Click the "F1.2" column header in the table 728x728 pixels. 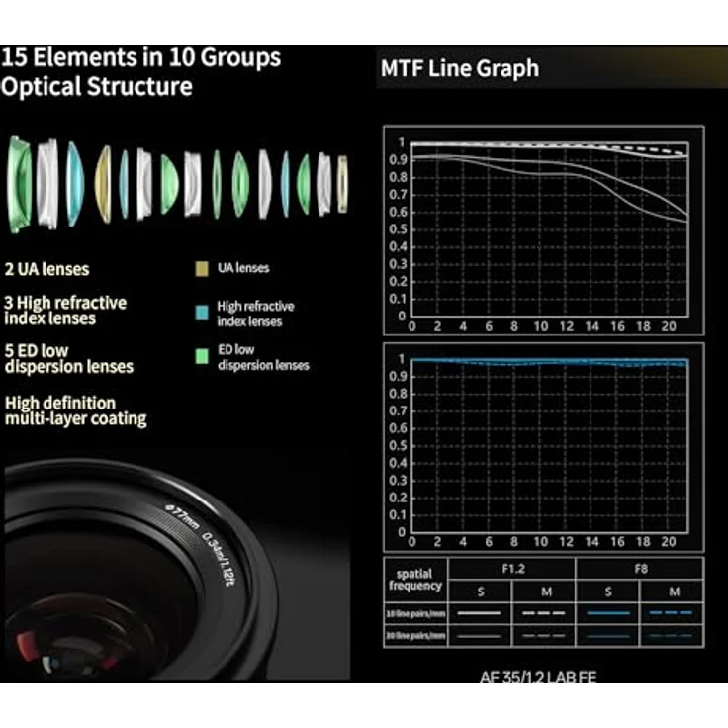(x=513, y=569)
